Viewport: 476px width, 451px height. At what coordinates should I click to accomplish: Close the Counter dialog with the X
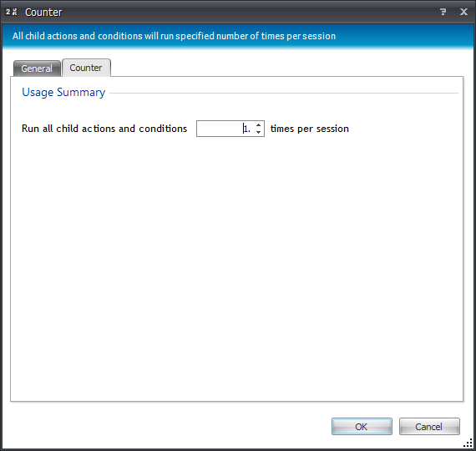click(x=463, y=12)
